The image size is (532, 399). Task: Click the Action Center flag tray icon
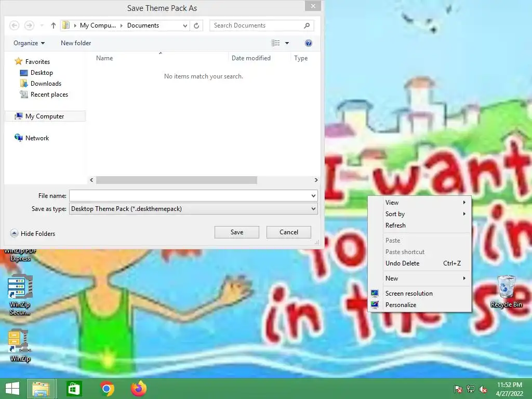[x=458, y=389]
